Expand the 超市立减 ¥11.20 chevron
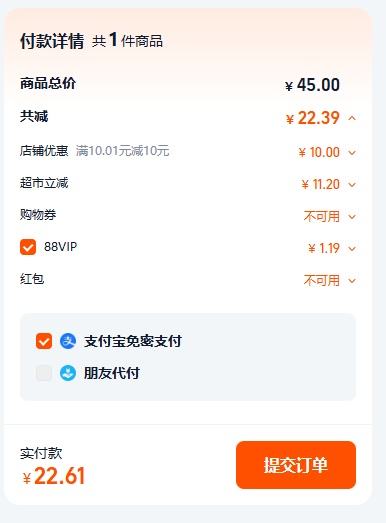Viewport: 386px width, 523px height. point(352,184)
